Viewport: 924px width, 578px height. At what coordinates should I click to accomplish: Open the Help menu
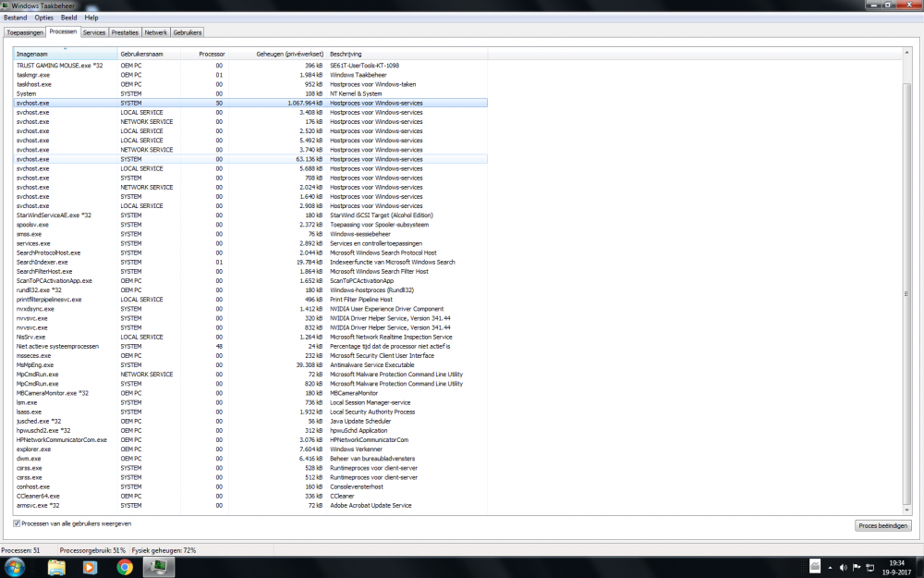point(91,18)
